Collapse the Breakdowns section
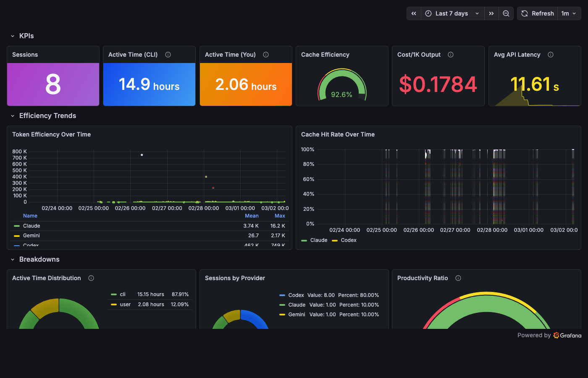This screenshot has height=378, width=588. 12,259
